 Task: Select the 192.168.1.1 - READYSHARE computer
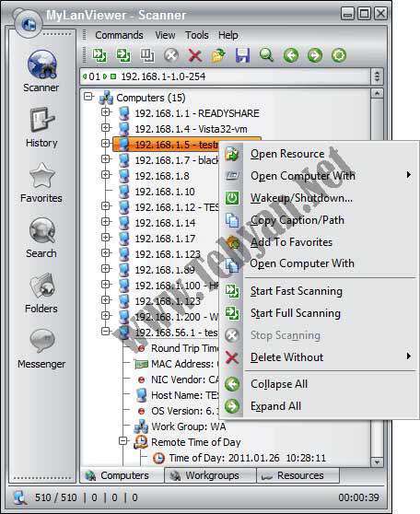[x=197, y=113]
